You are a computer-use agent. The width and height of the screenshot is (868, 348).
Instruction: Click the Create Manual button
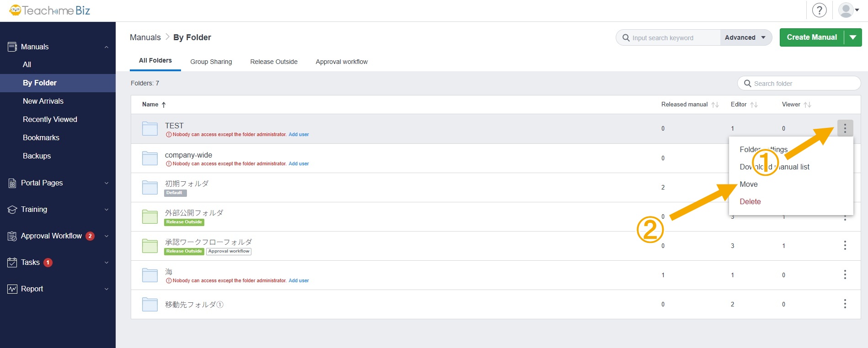coord(812,37)
